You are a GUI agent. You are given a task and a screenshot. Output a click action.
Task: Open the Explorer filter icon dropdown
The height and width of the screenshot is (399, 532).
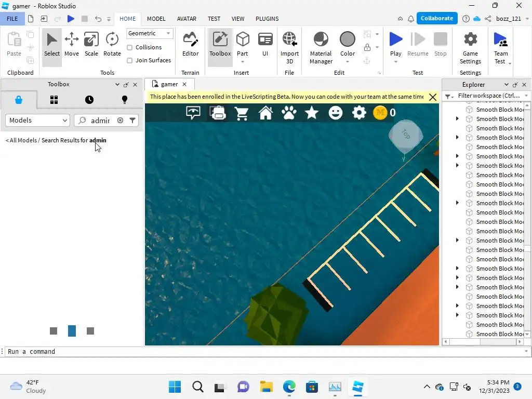[449, 97]
